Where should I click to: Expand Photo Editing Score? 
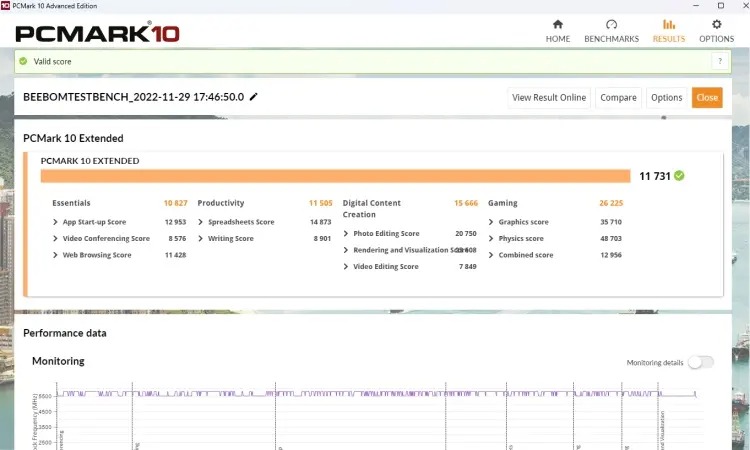pos(346,233)
